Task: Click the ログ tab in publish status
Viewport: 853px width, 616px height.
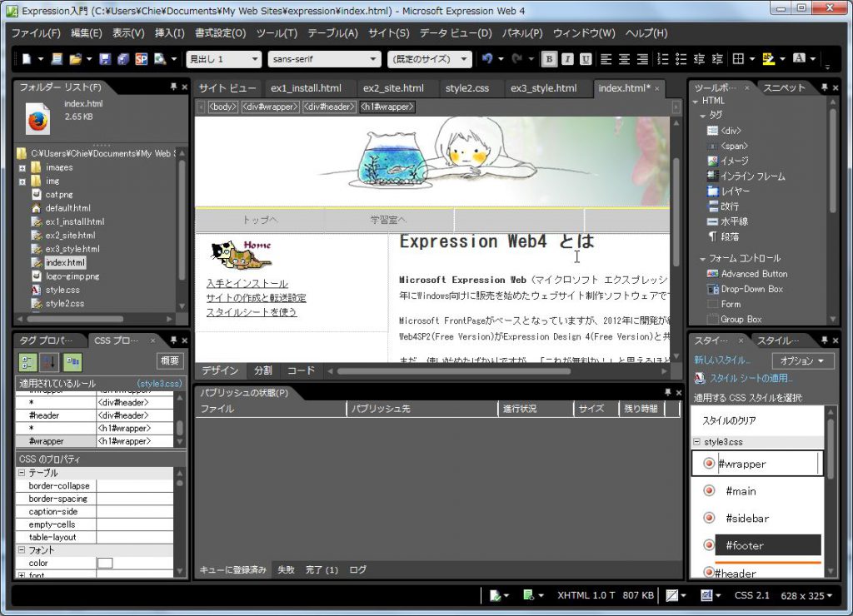Action: [x=357, y=569]
